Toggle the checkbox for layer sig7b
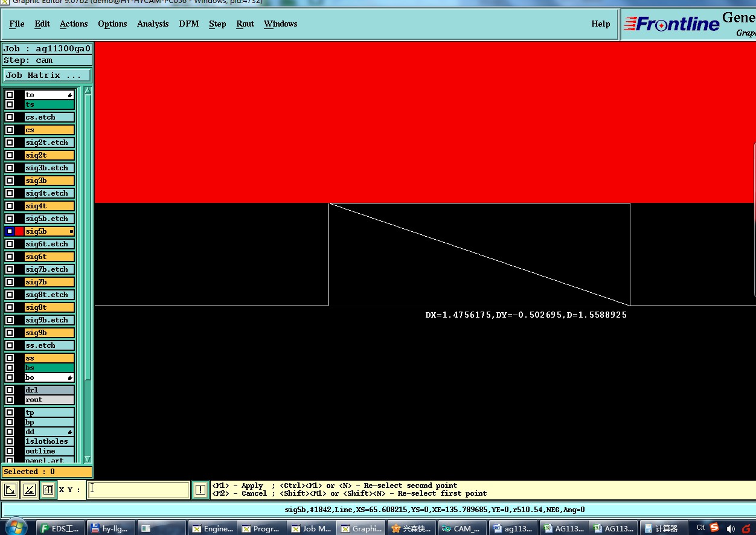 point(10,282)
